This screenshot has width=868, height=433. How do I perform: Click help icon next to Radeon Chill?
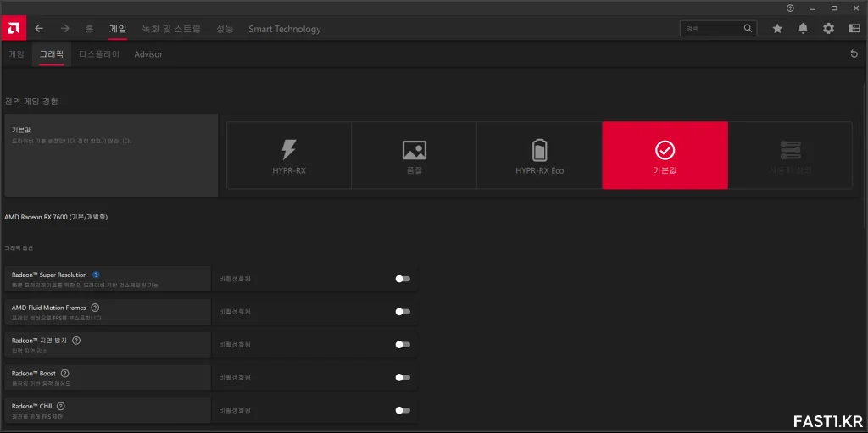(61, 407)
